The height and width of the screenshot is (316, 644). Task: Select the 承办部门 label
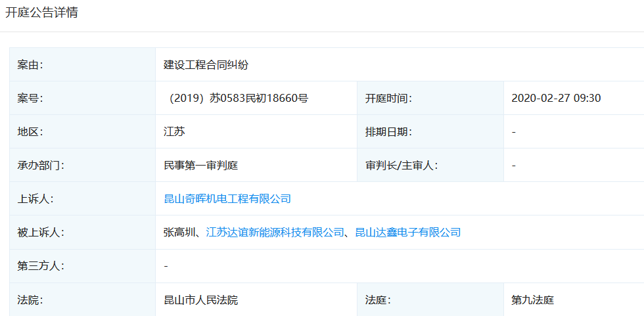pos(41,166)
